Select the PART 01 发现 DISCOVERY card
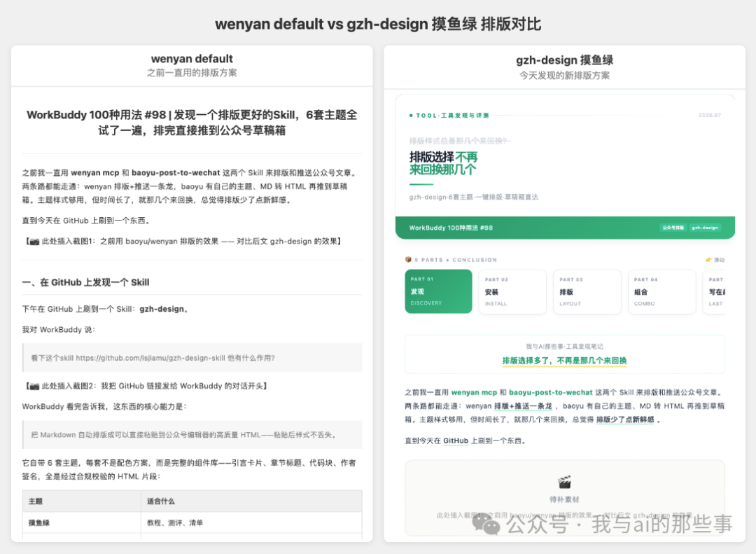The height and width of the screenshot is (554, 756). coord(438,291)
